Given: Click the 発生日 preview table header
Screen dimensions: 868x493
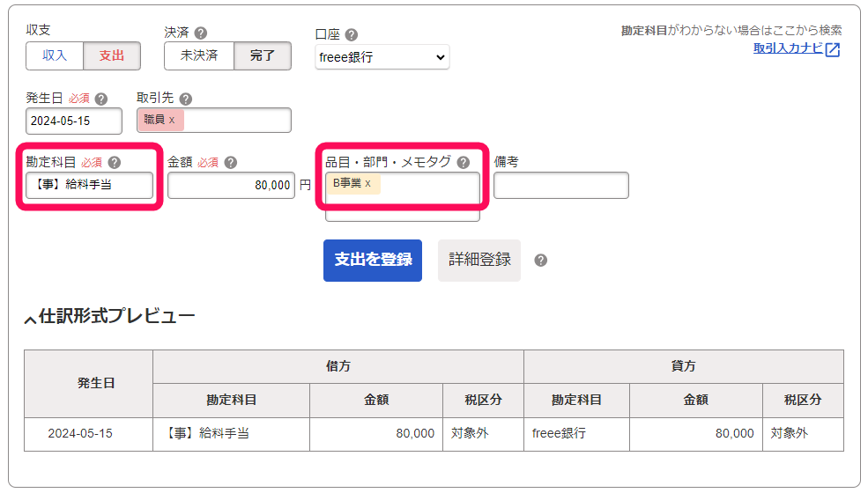Looking at the screenshot, I should click(x=89, y=384).
